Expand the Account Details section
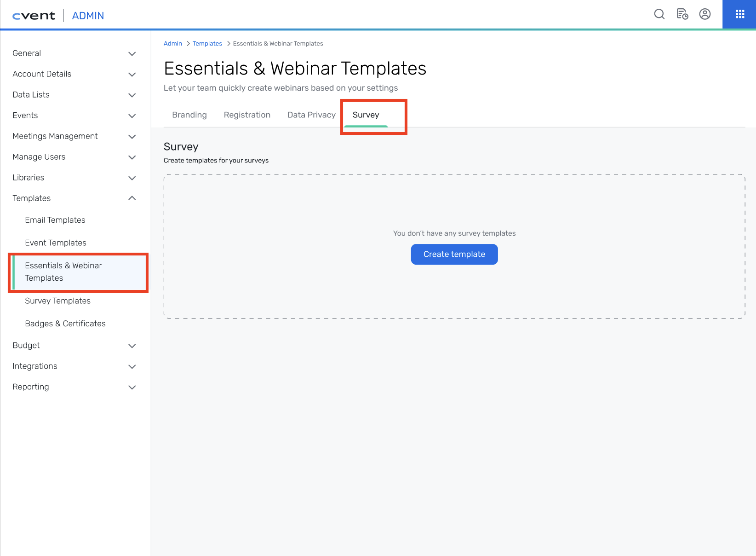Image resolution: width=756 pixels, height=556 pixels. pyautogui.click(x=74, y=74)
